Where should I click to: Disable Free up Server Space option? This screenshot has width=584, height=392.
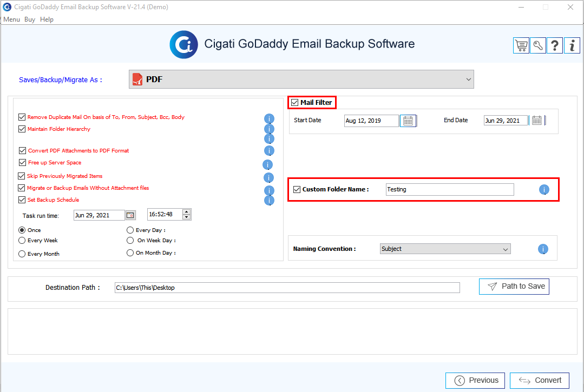[22, 163]
